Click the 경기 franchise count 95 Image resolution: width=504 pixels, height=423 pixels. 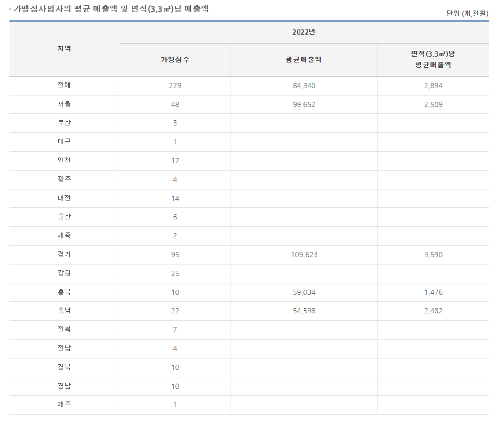tap(175, 255)
